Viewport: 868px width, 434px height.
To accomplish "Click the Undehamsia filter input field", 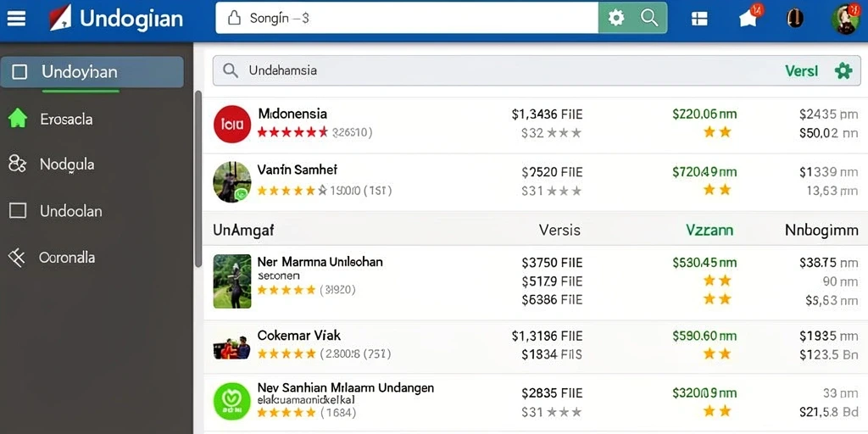I will [x=537, y=70].
